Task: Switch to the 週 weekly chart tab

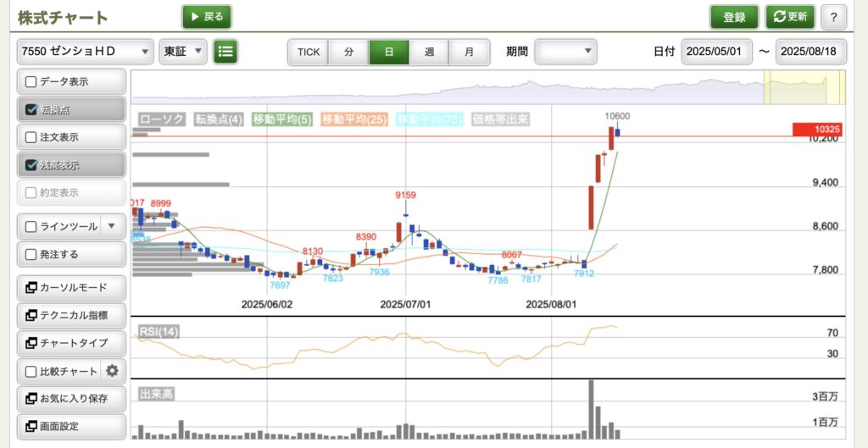Action: pos(429,52)
